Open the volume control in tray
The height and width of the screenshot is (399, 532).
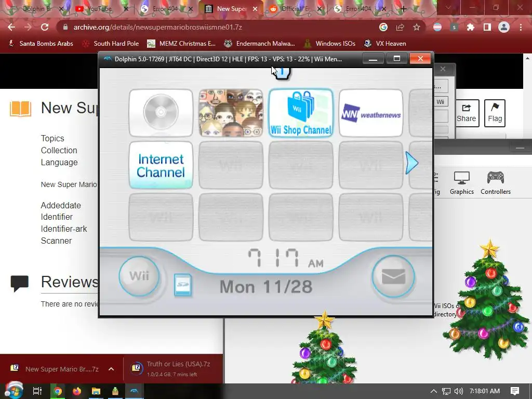[458, 391]
